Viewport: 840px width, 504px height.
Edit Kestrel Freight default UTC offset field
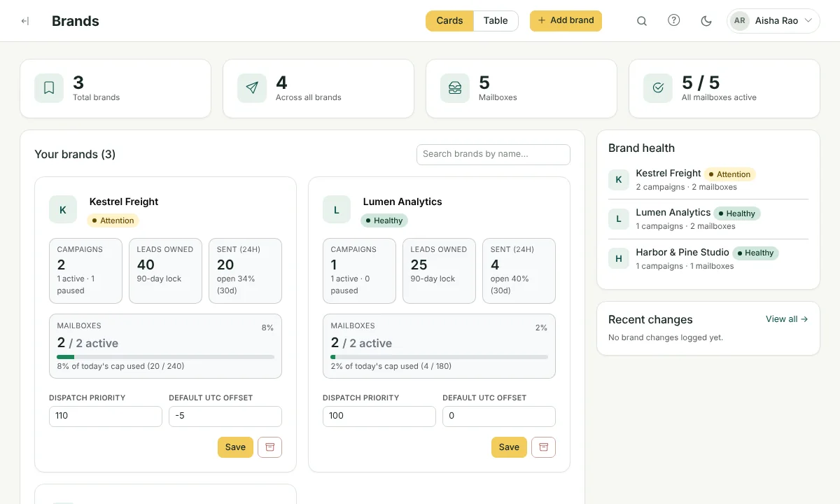tap(225, 416)
